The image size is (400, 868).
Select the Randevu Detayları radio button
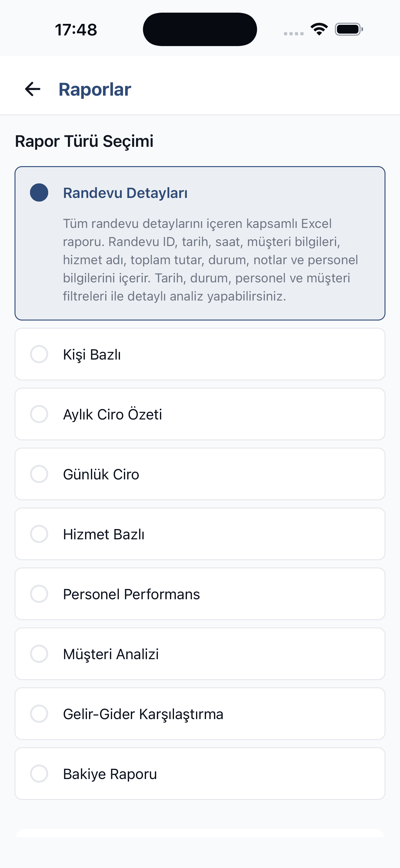tap(39, 192)
